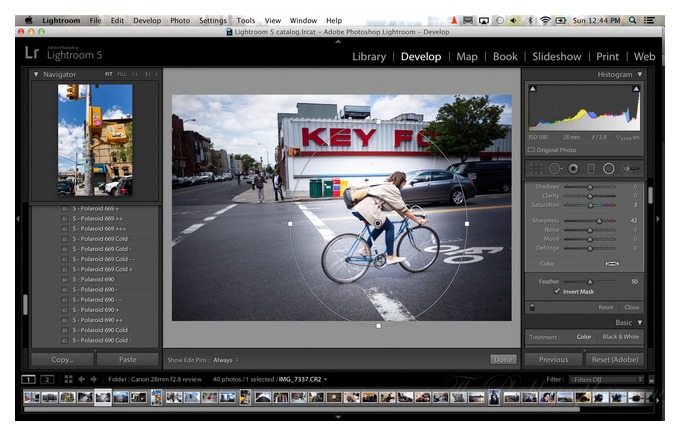The image size is (680, 436).
Task: Open Navigator zoom ratio dropdown arrows
Action: tap(157, 74)
